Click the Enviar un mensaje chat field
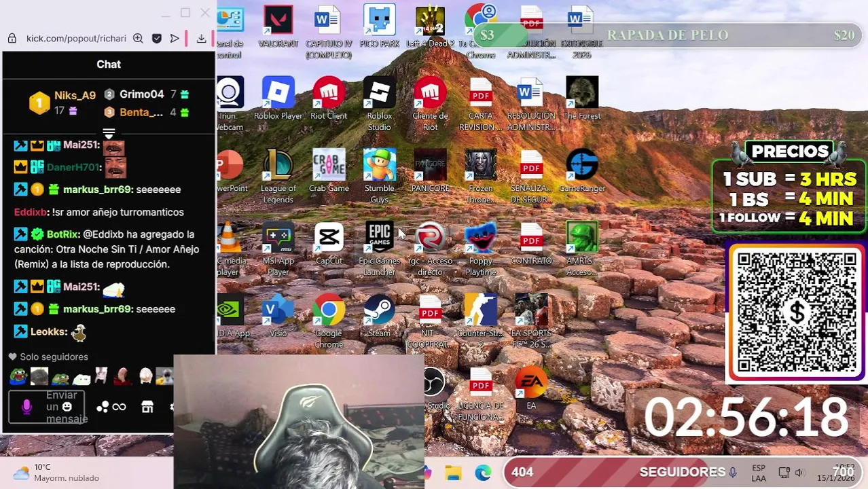868x489 pixels. [x=47, y=407]
